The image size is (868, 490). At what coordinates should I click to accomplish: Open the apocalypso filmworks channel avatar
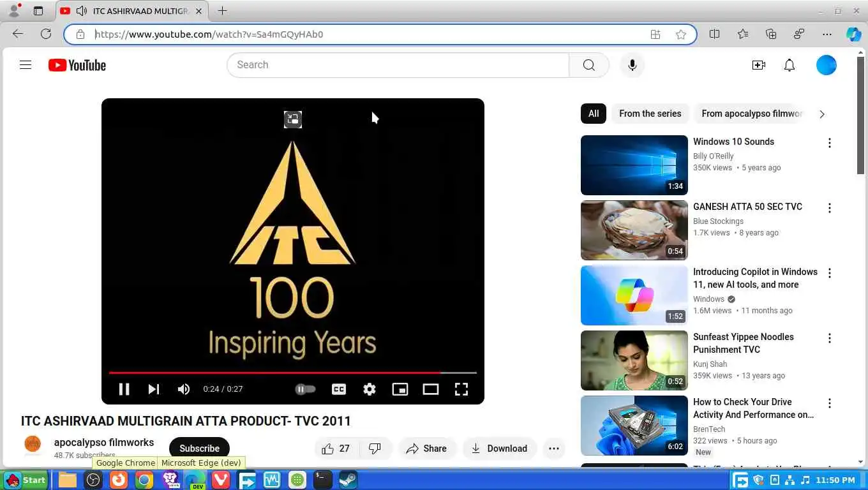coord(33,444)
